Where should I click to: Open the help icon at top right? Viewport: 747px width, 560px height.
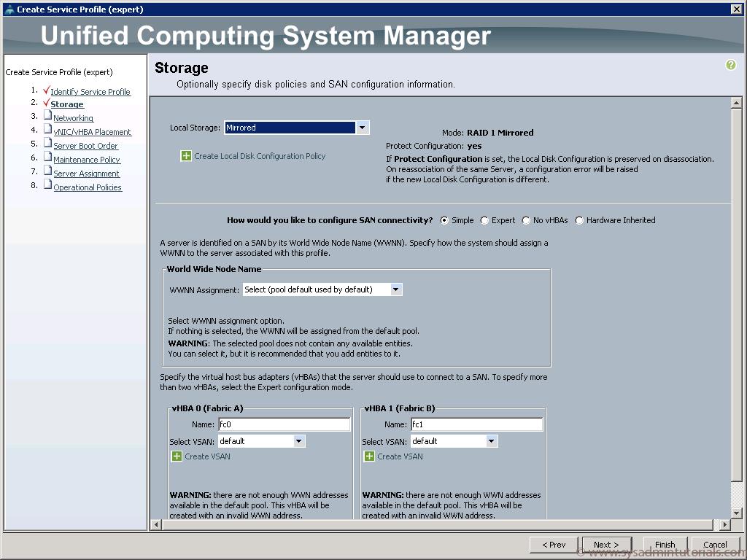(730, 65)
